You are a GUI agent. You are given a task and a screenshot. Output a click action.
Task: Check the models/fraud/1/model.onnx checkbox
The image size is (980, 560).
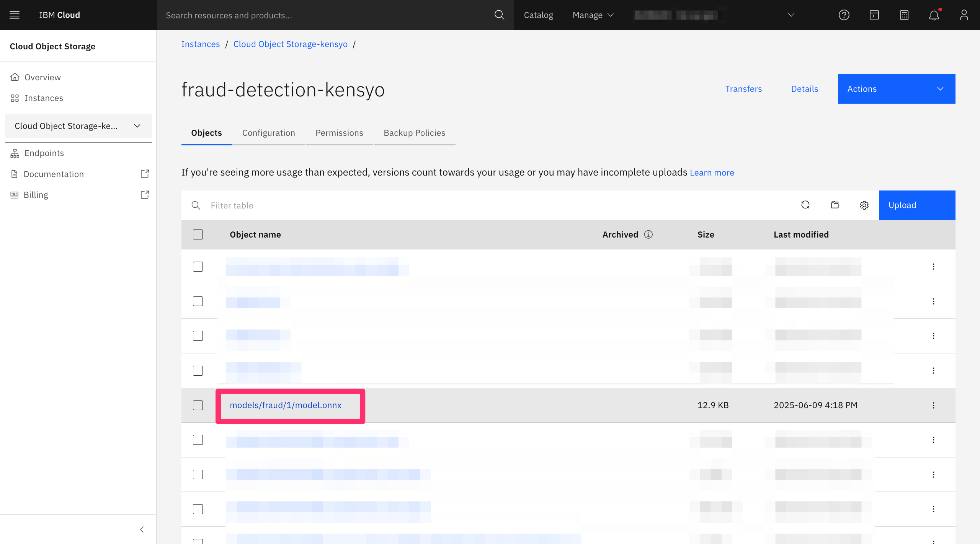click(198, 405)
